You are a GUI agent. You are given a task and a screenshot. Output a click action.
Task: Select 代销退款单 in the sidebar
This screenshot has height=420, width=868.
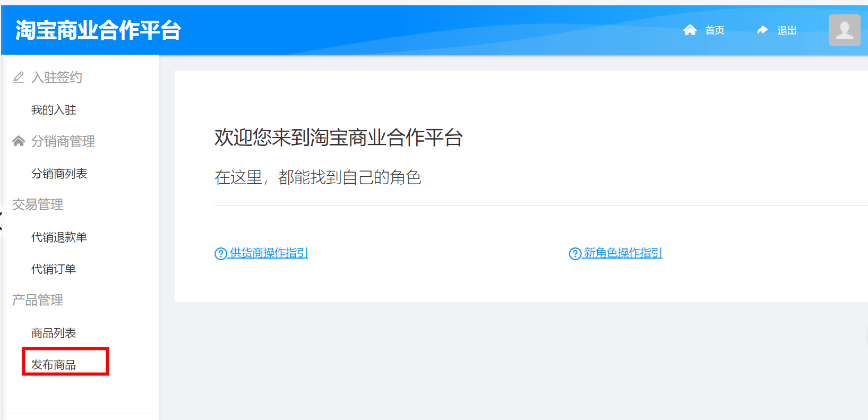point(59,237)
